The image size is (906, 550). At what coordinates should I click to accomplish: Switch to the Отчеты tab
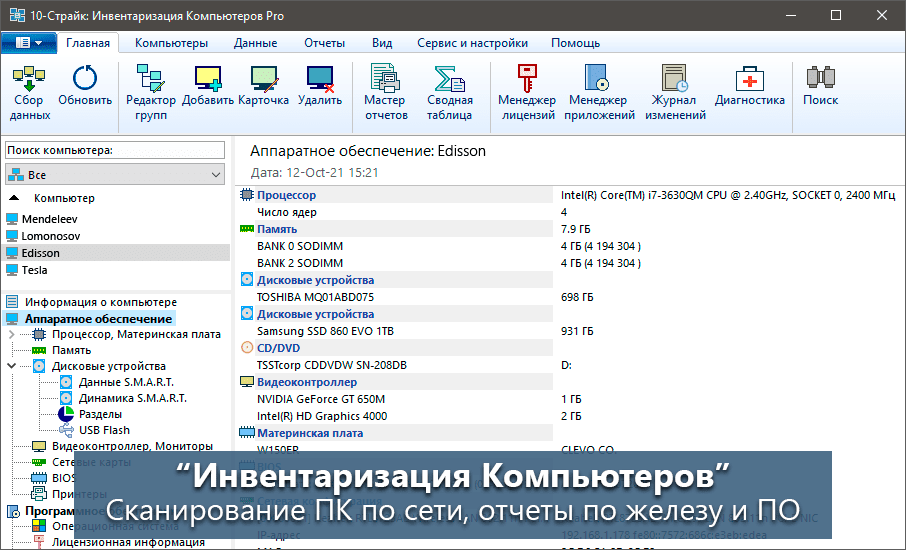(x=324, y=43)
